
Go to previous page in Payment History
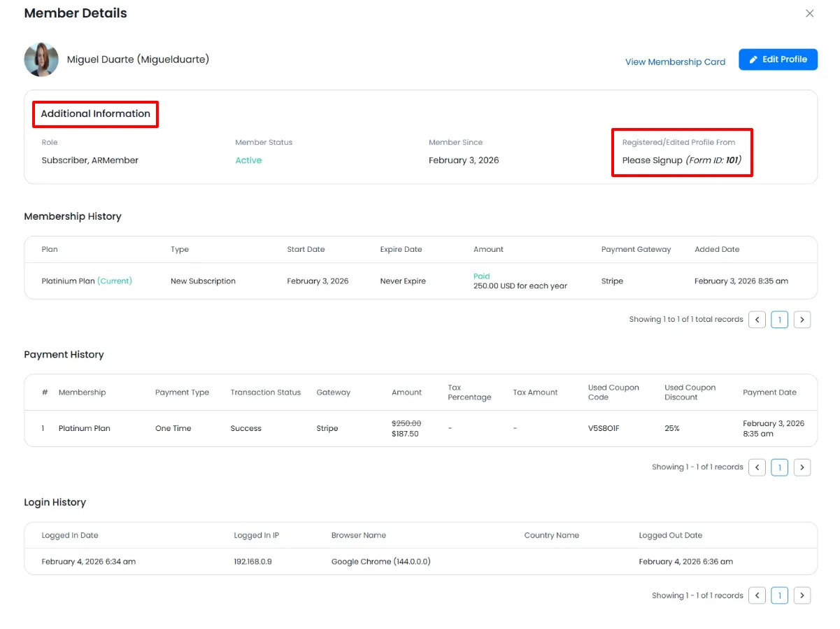[757, 467]
